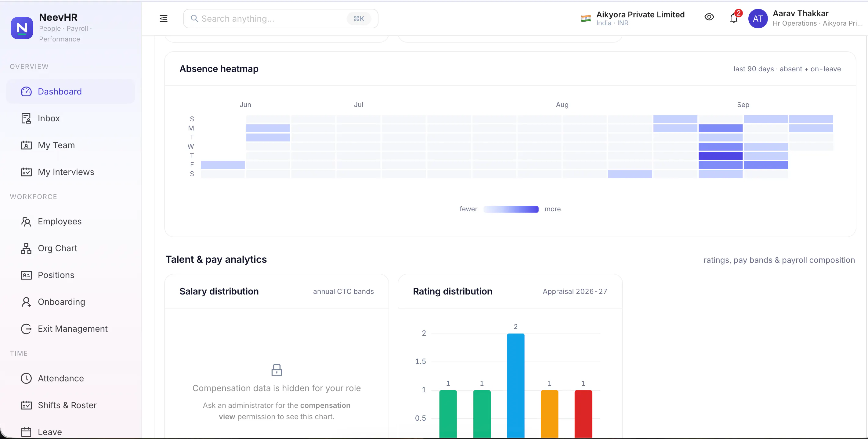Click the Leave calendar icon
This screenshot has width=868, height=439.
point(26,432)
